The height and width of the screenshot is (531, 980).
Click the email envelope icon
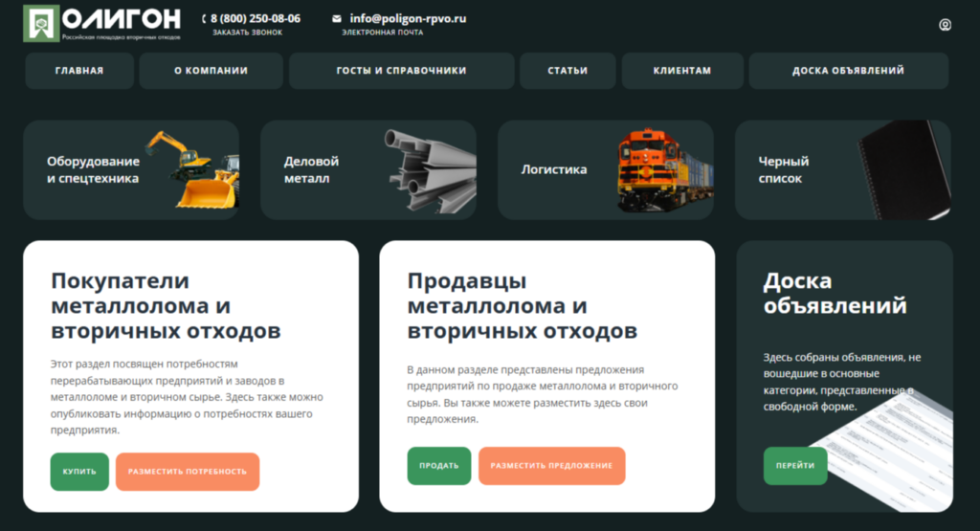(336, 19)
